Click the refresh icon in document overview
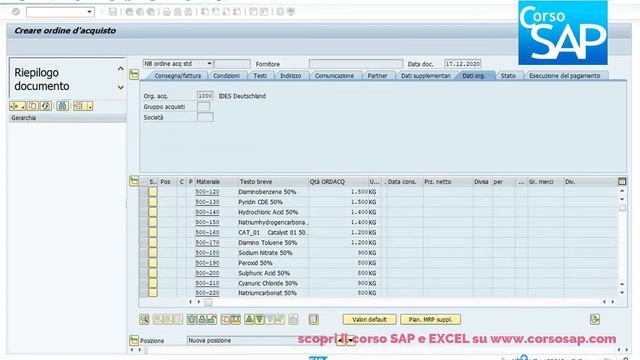The image size is (640, 360). (x=46, y=106)
